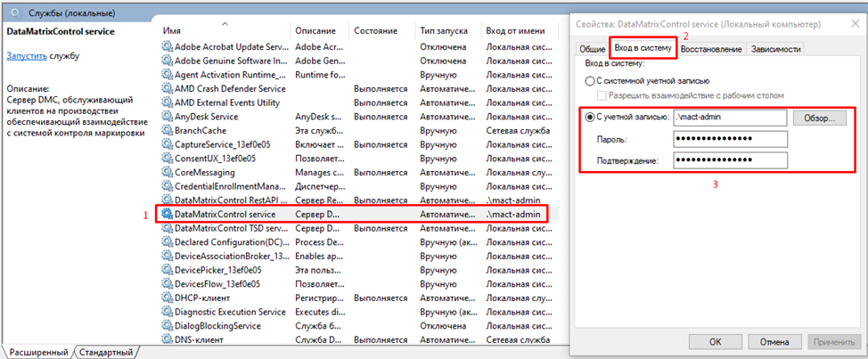The height and width of the screenshot is (359, 868).
Task: Click the DataMatrixControl service gear icon
Action: 168,214
